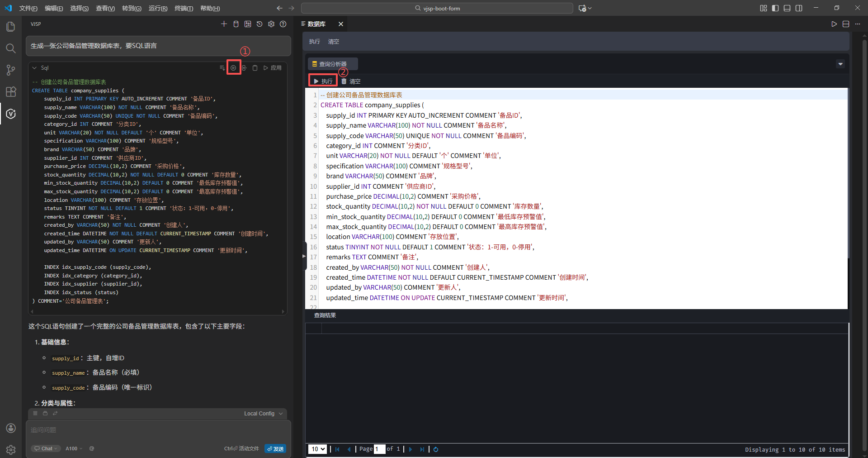Open the history icon in the VJSP header
The height and width of the screenshot is (458, 868).
(x=259, y=24)
